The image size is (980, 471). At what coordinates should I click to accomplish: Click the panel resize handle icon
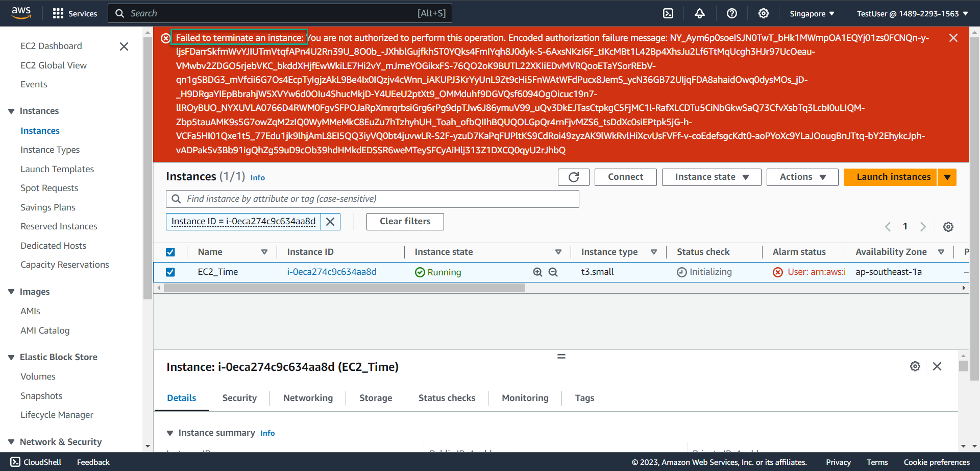[561, 356]
